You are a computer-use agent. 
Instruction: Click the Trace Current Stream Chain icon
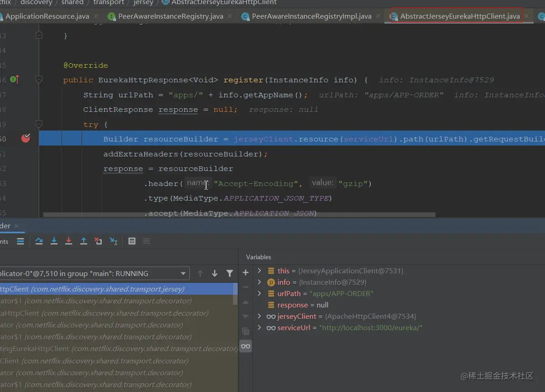146,241
